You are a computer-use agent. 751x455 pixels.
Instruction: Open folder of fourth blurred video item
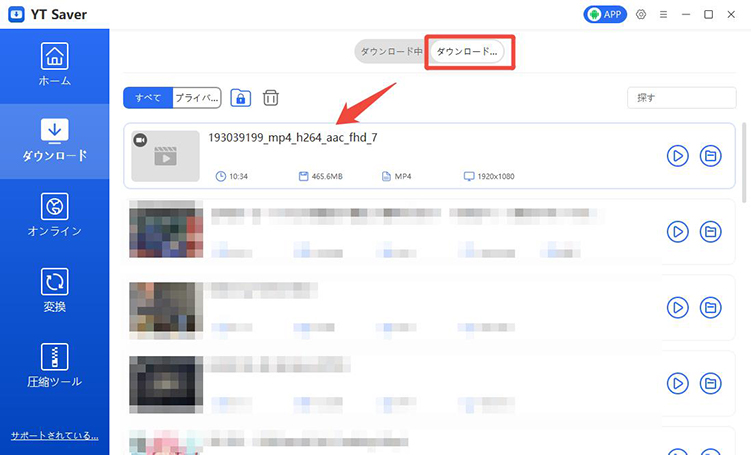[710, 383]
